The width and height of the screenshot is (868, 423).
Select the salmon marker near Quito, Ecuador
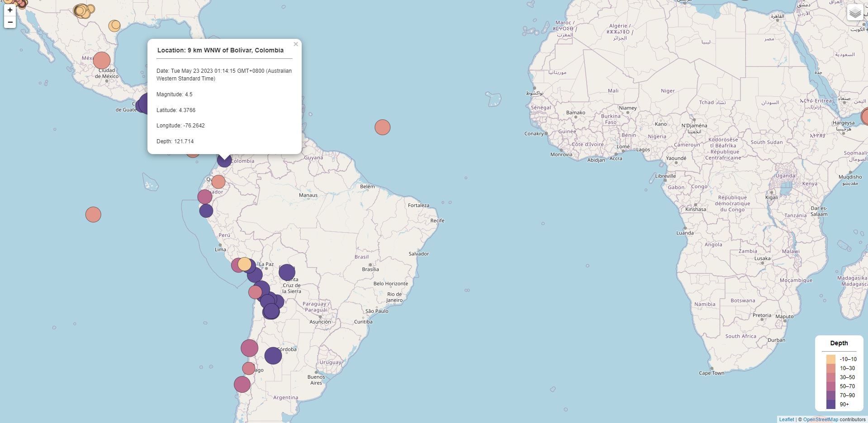pyautogui.click(x=218, y=182)
